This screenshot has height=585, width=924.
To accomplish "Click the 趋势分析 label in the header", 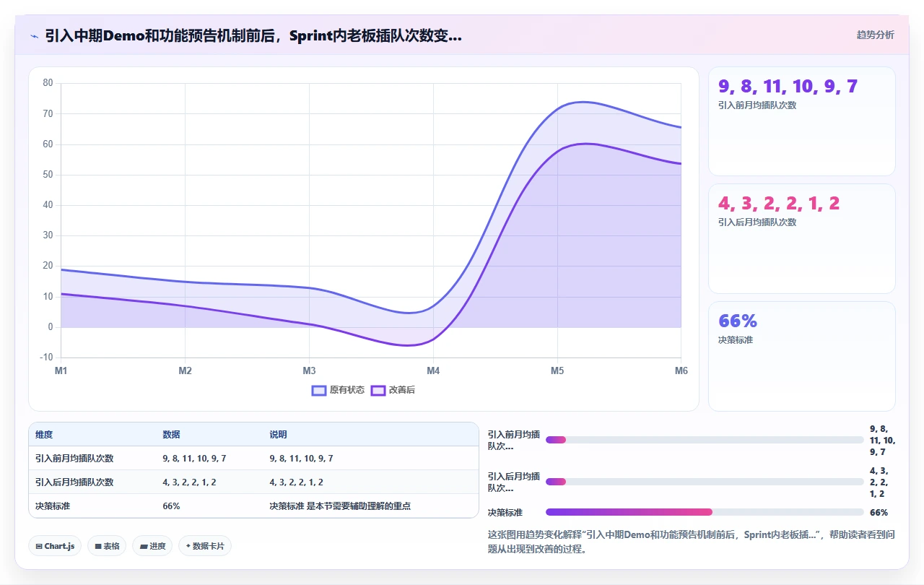I will point(875,35).
